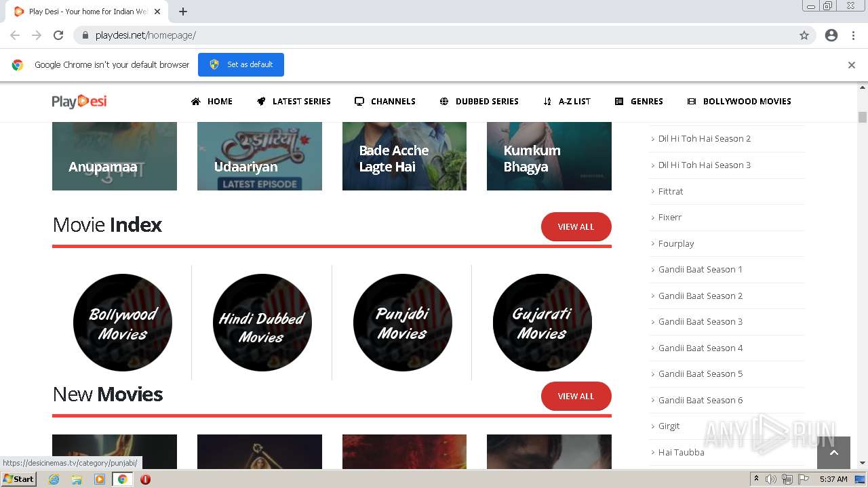Open the LATEST SERIES menu
868x488 pixels.
pyautogui.click(x=294, y=102)
